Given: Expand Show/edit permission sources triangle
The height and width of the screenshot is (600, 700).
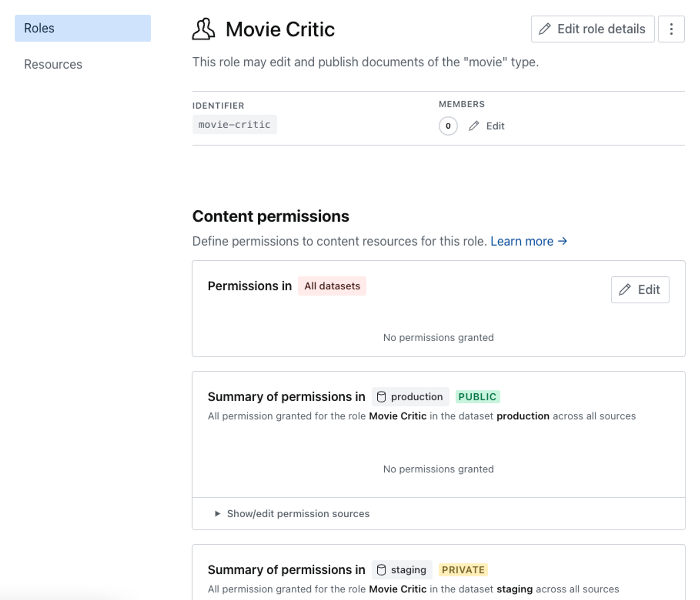Looking at the screenshot, I should click(x=218, y=514).
